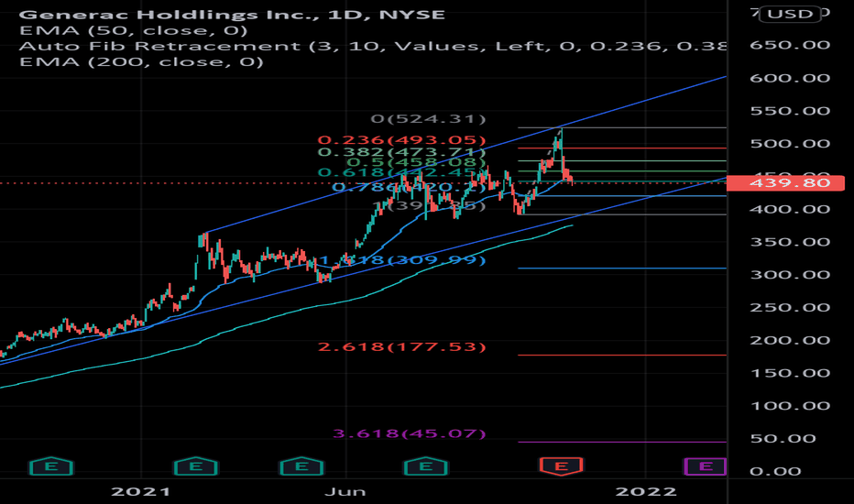This screenshot has height=504, width=854.
Task: Click the red earnings marker icon
Action: click(561, 466)
